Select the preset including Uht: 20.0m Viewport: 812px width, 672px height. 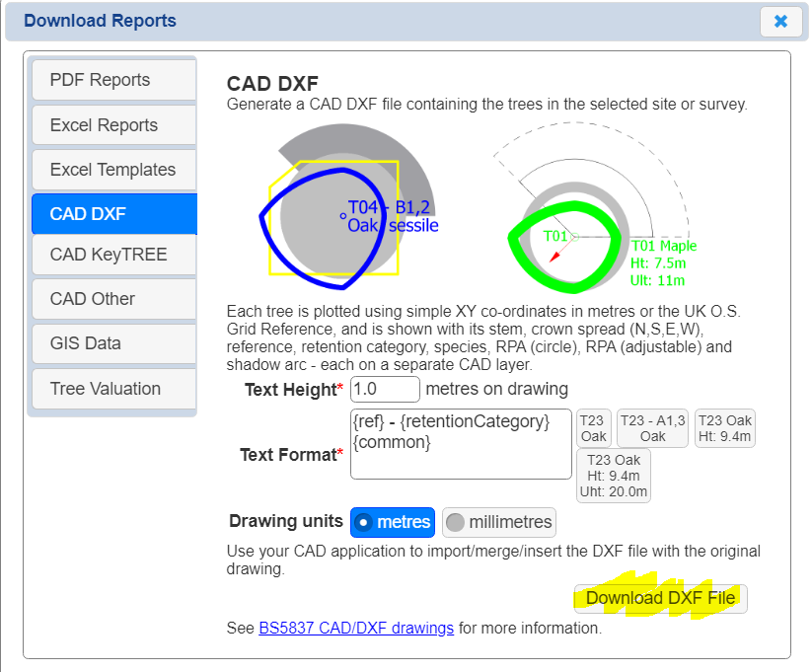click(x=613, y=476)
